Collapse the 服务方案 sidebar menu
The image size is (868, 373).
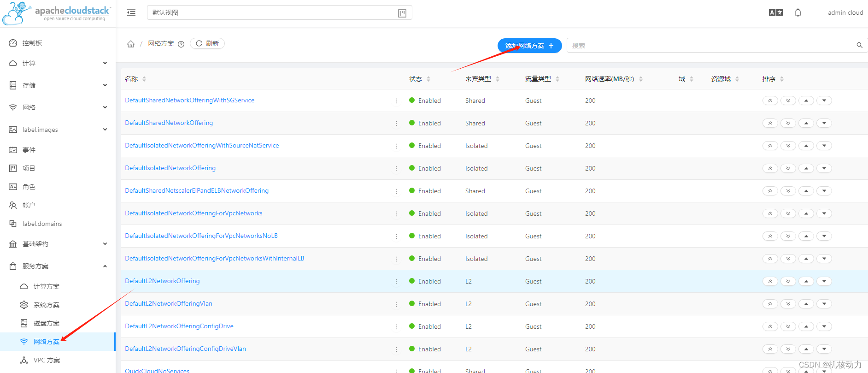pyautogui.click(x=58, y=266)
